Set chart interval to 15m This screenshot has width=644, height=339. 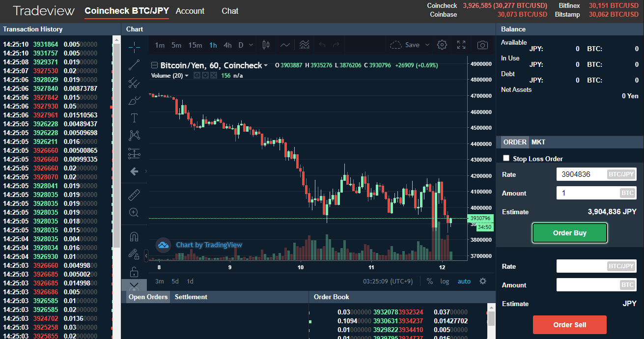tap(195, 45)
